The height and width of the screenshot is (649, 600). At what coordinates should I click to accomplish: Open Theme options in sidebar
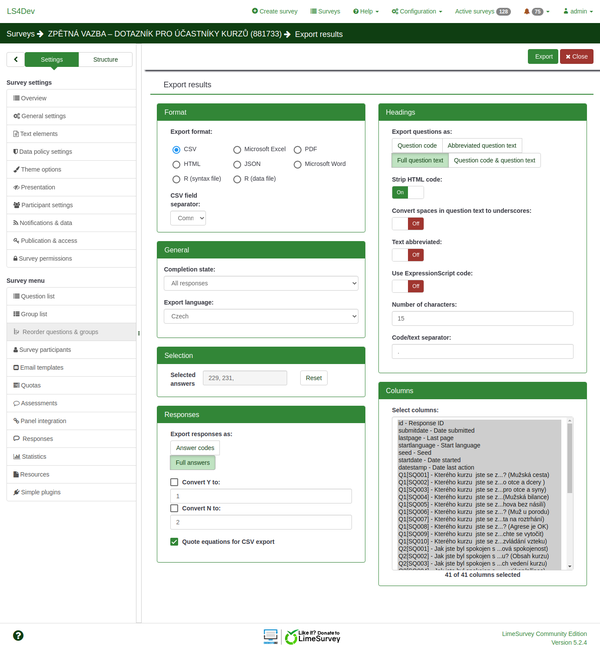41,169
